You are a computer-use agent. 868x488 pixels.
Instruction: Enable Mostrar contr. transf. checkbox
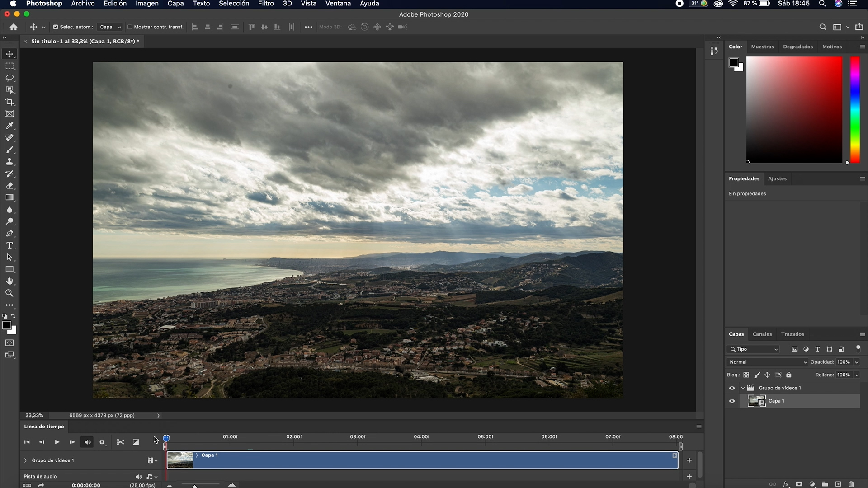(x=130, y=27)
